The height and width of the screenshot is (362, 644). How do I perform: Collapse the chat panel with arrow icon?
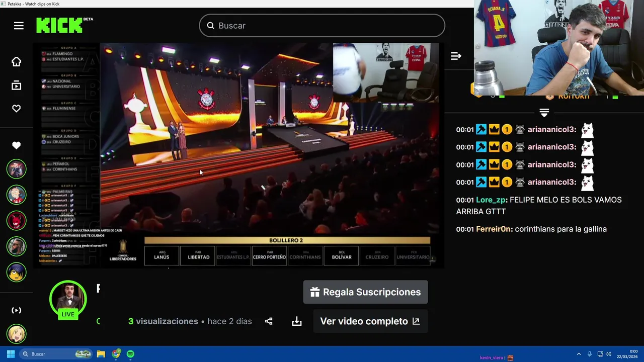(456, 56)
